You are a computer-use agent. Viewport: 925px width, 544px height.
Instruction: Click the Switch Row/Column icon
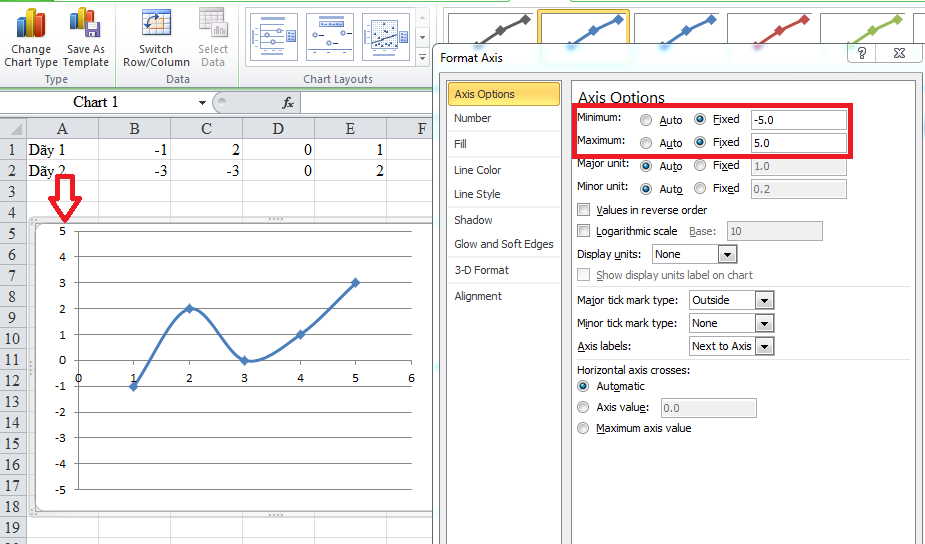(x=156, y=25)
